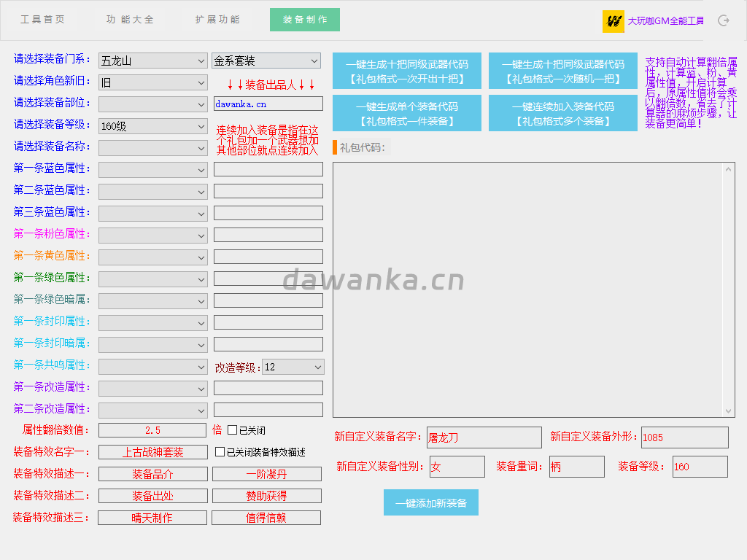Open the 工具首页 tab
747x560 pixels.
tap(43, 20)
